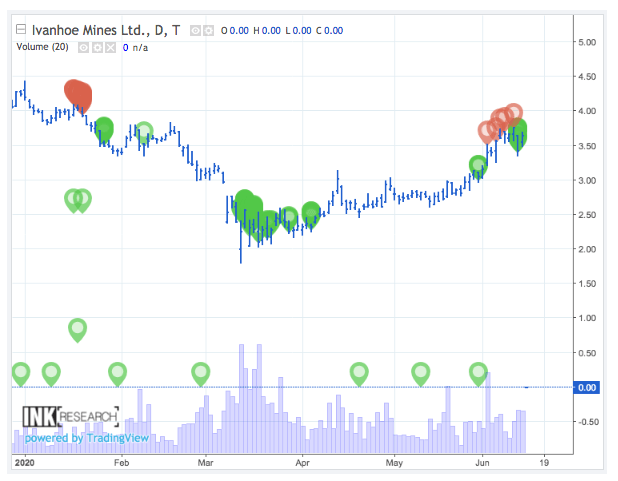Click the 5.00 price axis label
Screen dimensions: 618x481
click(x=587, y=42)
